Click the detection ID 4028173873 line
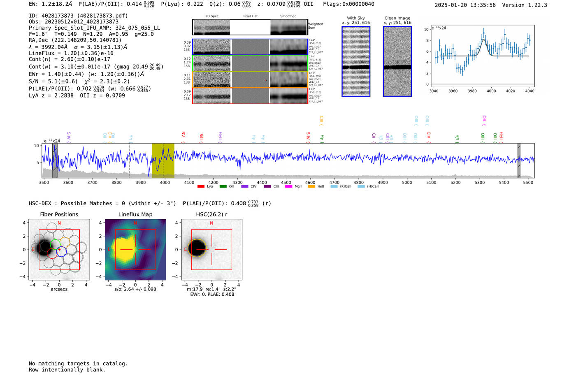 pyautogui.click(x=78, y=16)
